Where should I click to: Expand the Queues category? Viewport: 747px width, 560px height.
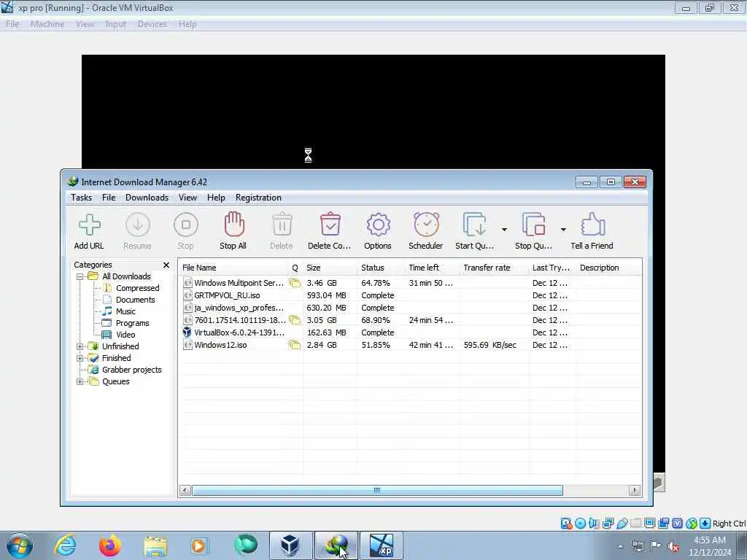pyautogui.click(x=80, y=381)
